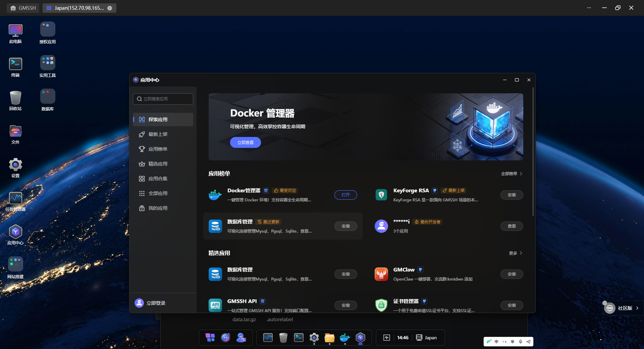The height and width of the screenshot is (349, 644).
Task: Install 数据库管理 in the 应用榜单 section
Action: click(346, 226)
